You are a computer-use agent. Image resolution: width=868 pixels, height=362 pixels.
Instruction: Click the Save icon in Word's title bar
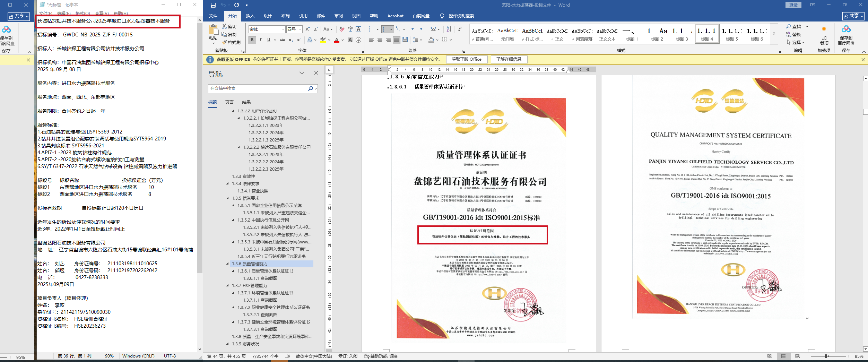pos(213,5)
